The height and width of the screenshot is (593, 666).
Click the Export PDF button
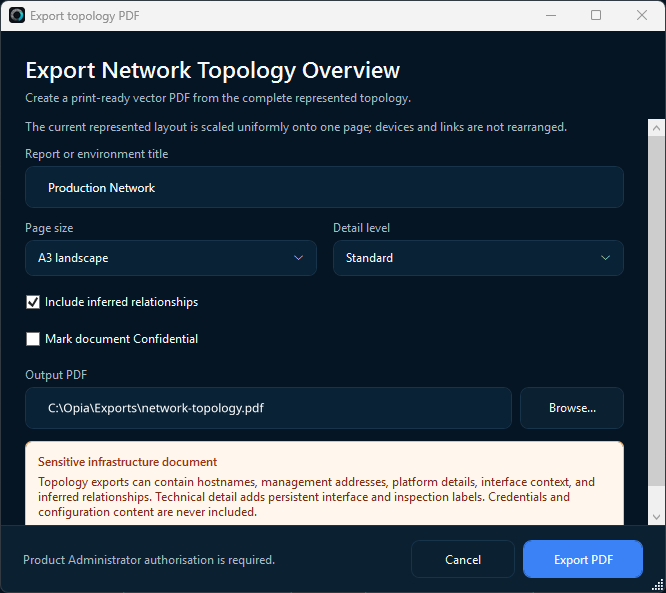tap(583, 559)
